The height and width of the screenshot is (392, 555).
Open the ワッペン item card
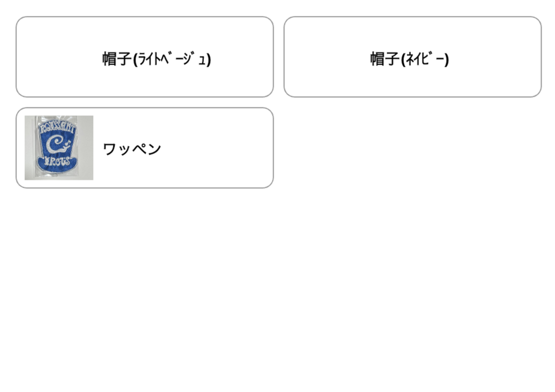(x=144, y=148)
